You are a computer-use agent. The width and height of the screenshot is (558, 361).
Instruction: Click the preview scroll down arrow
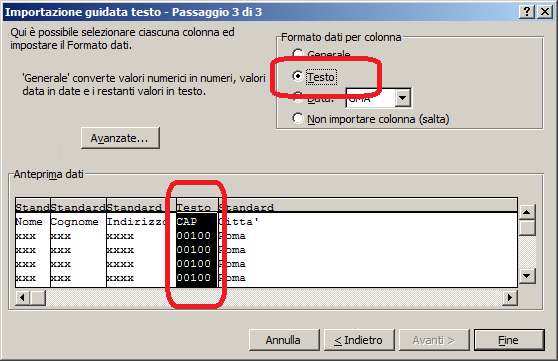tap(527, 276)
